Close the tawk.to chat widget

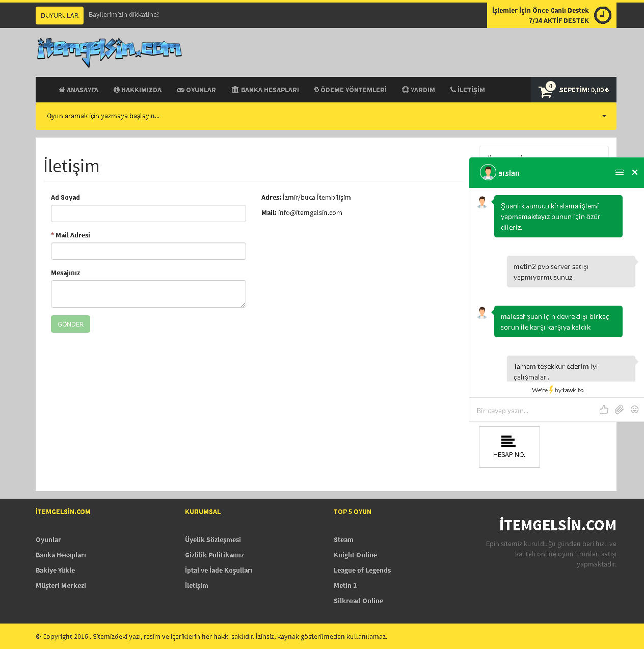click(x=634, y=173)
